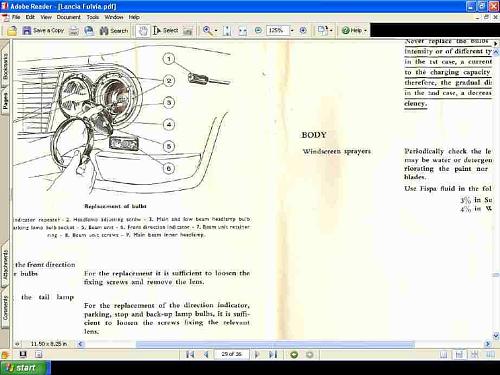Click the zoom out minus button
Viewport: 500px width, 375px height.
pos(258,30)
